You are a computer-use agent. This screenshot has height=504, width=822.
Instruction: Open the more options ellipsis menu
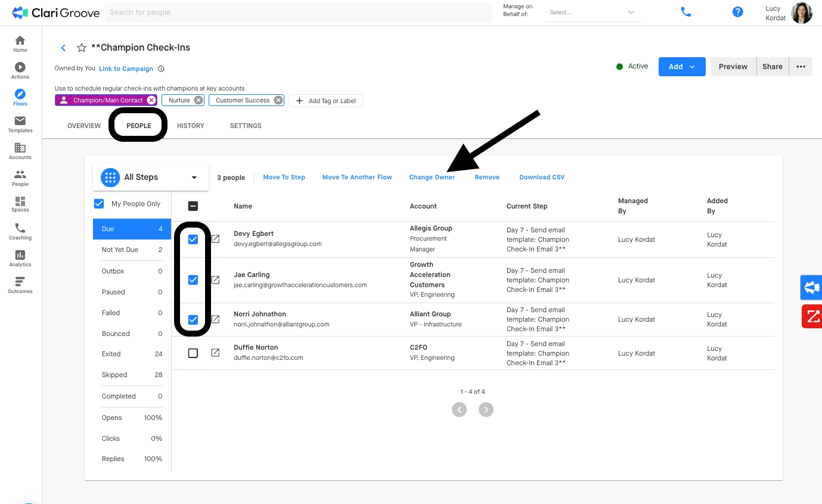[801, 67]
